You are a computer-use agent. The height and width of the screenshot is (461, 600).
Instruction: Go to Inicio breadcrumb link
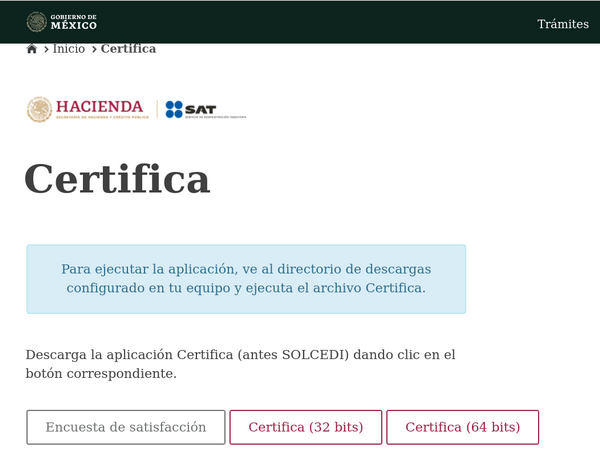tap(69, 49)
